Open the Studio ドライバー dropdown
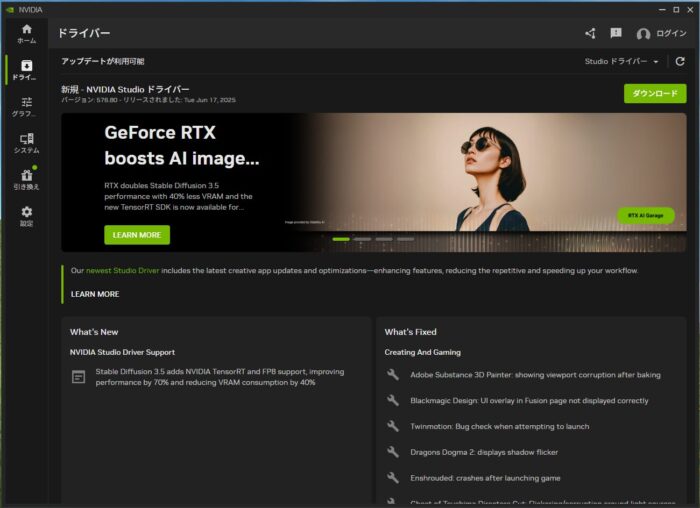700x508 pixels. pyautogui.click(x=621, y=61)
